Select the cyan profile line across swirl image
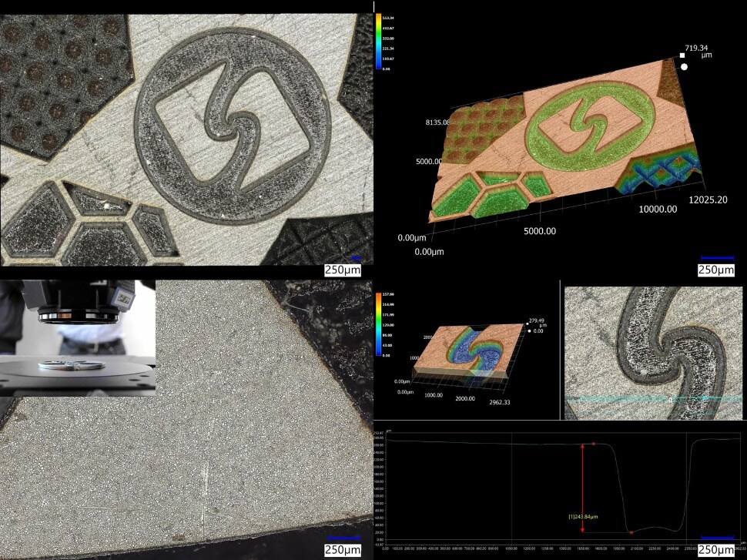Viewport: 747px width, 560px height. pos(655,398)
